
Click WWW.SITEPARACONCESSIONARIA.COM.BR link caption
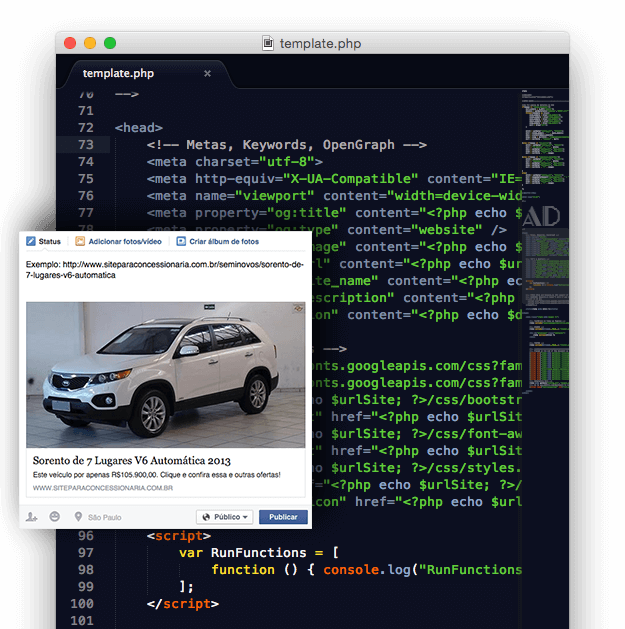(103, 488)
